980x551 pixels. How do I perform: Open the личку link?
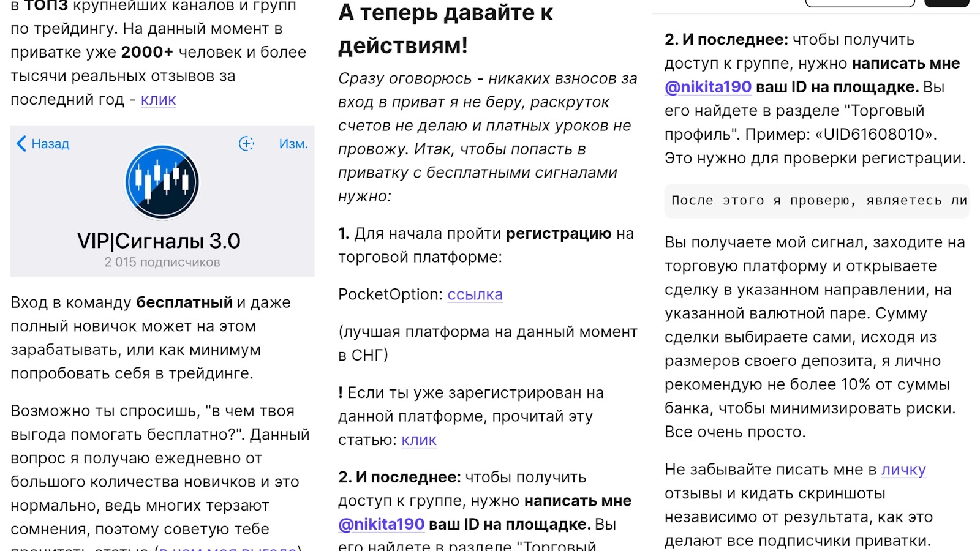coord(903,470)
